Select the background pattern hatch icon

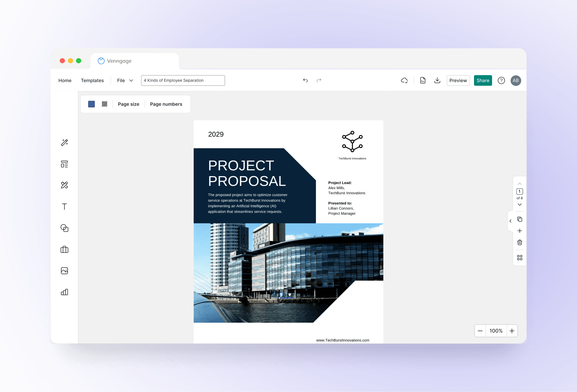point(104,104)
